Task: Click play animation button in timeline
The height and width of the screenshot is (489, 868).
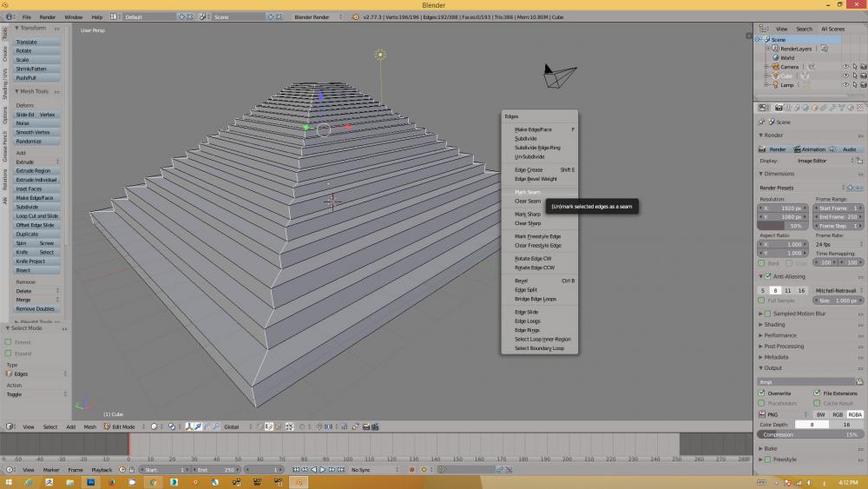Action: coord(323,470)
